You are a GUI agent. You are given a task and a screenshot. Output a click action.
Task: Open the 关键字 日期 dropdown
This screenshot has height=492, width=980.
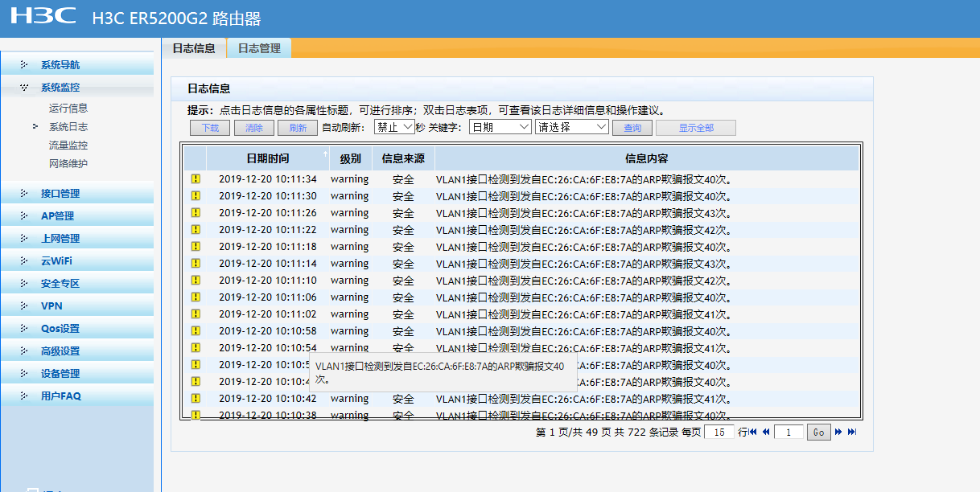tap(500, 127)
